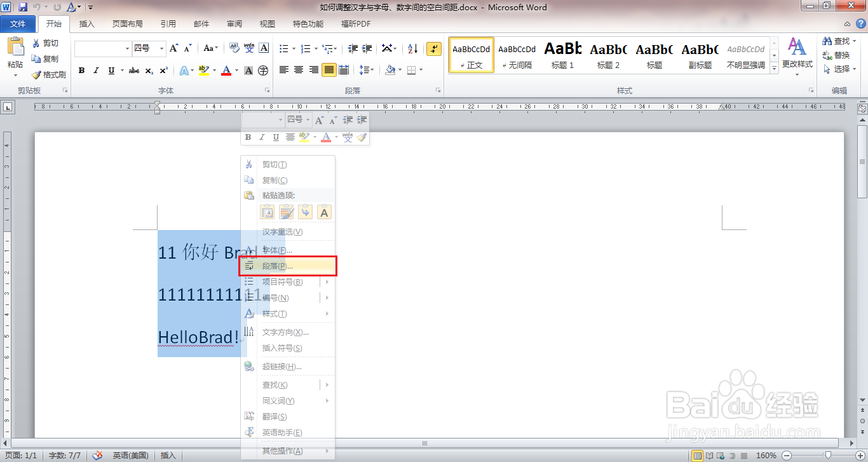868x462 pixels.
Task: Increase paragraph indent in ribbon
Action: pyautogui.click(x=368, y=48)
